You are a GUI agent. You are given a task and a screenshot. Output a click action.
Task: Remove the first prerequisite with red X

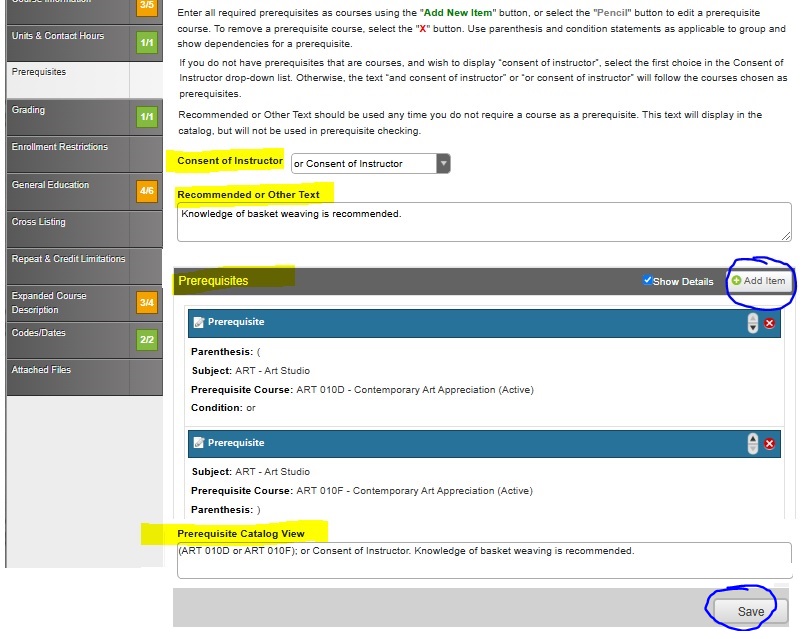click(x=769, y=323)
